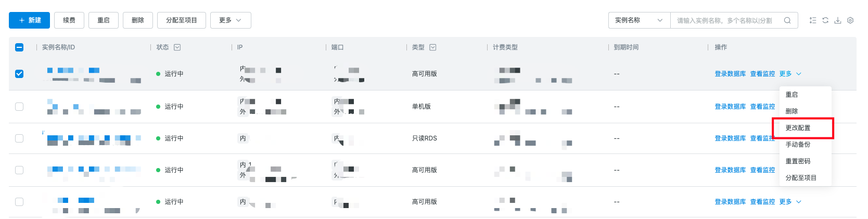This screenshot has width=868, height=219.
Task: Uncheck the first row's checkbox
Action: click(x=19, y=74)
